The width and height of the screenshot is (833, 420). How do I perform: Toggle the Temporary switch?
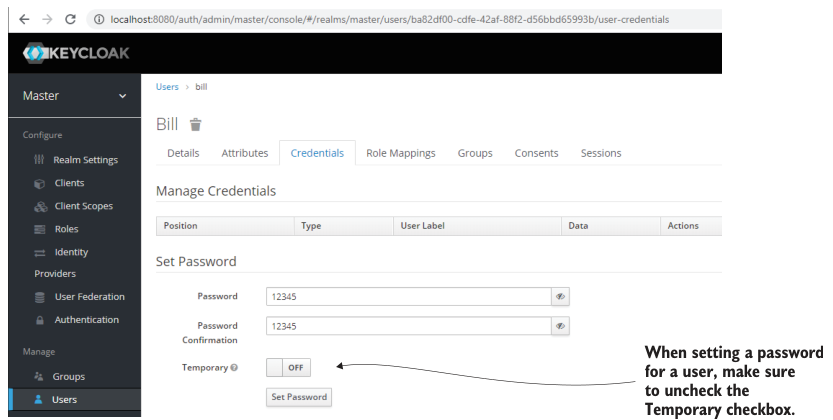(288, 367)
